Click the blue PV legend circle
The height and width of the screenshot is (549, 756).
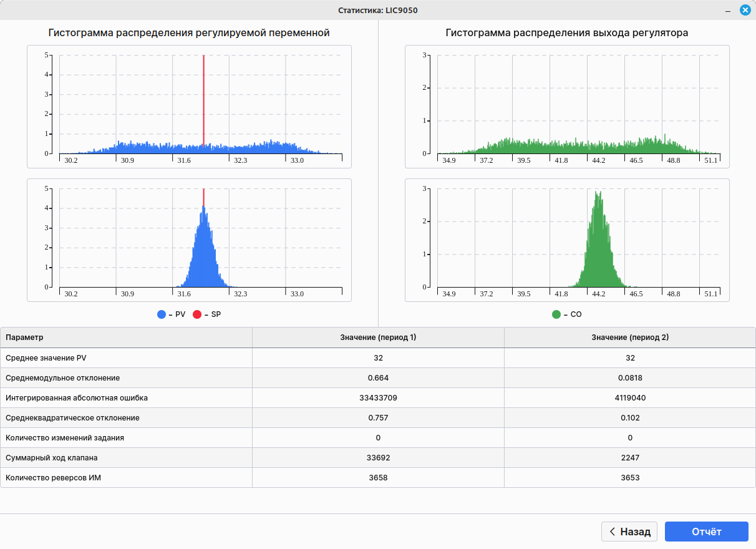162,314
